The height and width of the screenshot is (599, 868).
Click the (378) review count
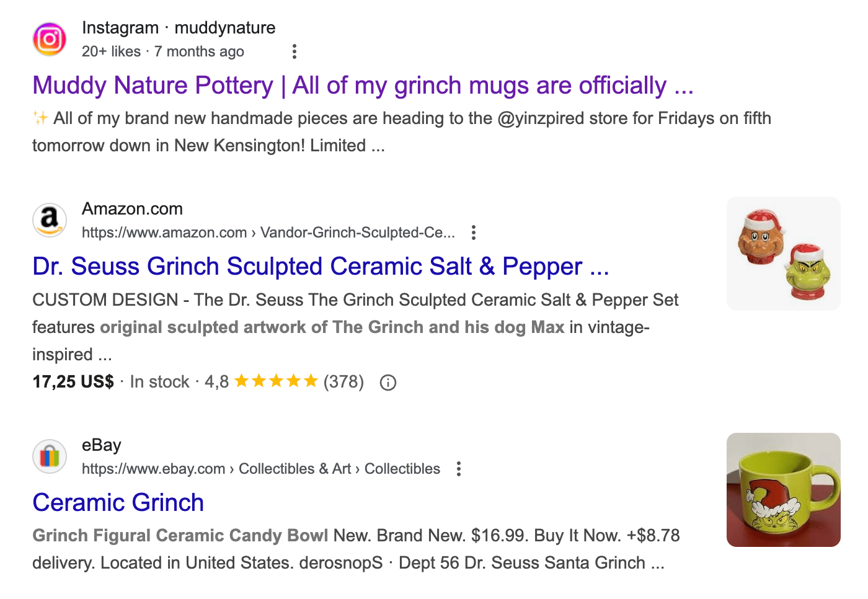(343, 382)
